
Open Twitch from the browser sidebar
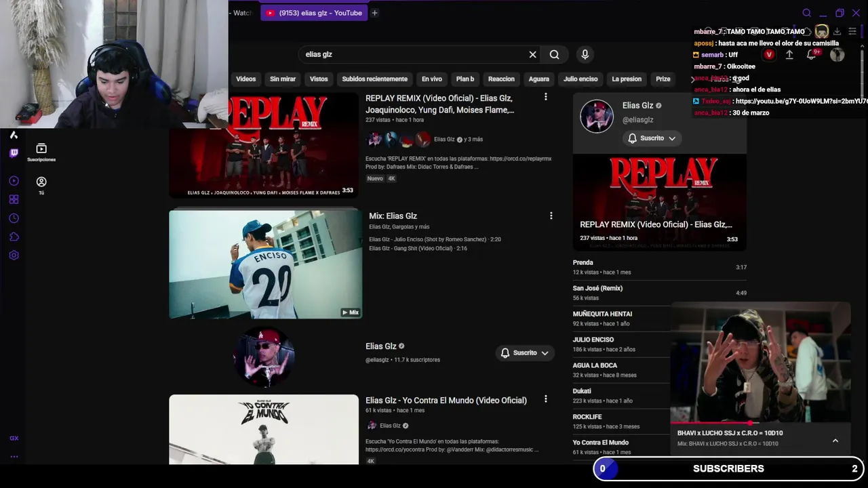pos(14,153)
